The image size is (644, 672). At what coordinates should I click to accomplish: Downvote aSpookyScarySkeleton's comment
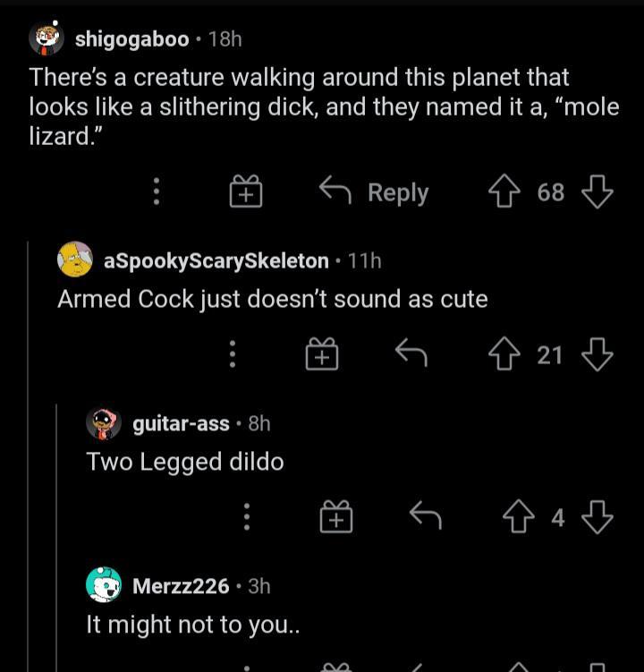[x=597, y=355]
